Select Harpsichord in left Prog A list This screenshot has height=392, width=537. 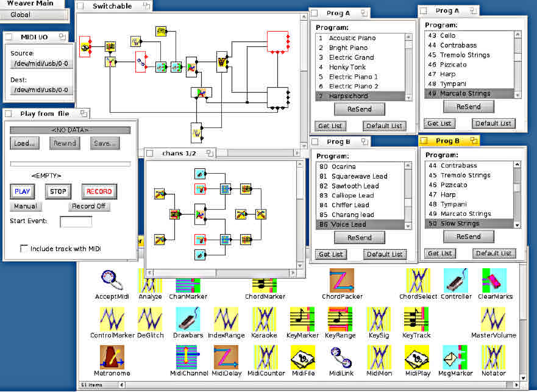click(360, 96)
